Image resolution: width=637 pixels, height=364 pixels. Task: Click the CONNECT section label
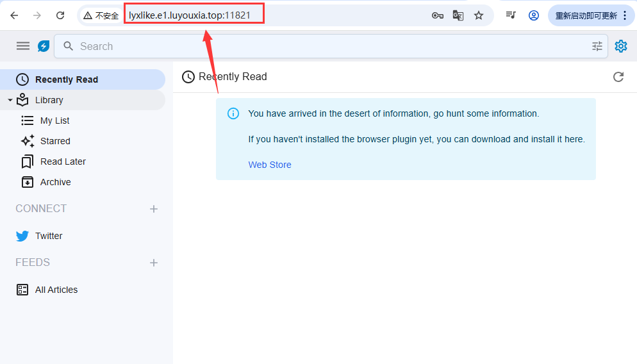tap(41, 208)
